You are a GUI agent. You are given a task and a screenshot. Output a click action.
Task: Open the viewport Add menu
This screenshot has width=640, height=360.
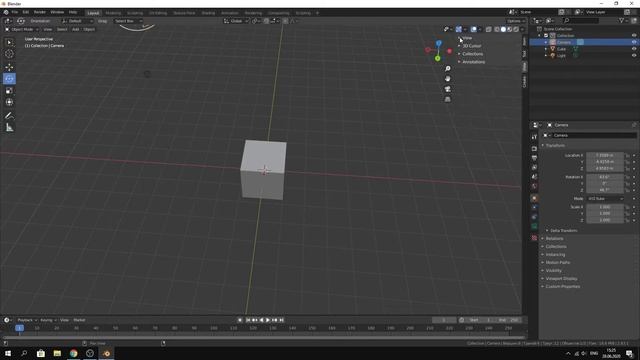click(x=76, y=29)
